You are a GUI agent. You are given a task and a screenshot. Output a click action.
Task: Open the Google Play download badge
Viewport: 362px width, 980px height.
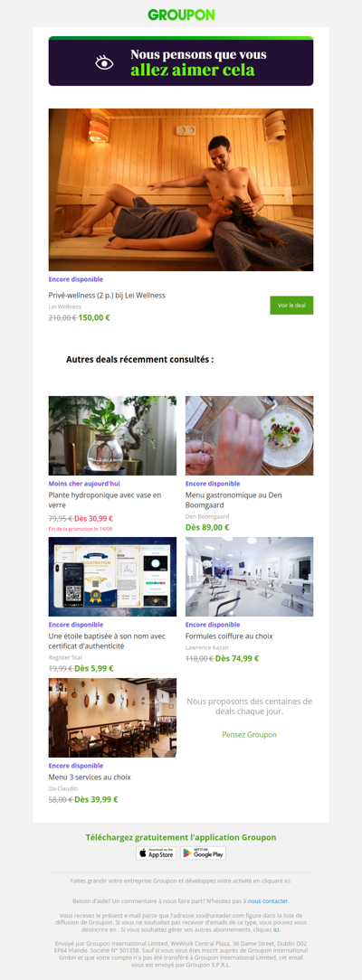pyautogui.click(x=204, y=853)
